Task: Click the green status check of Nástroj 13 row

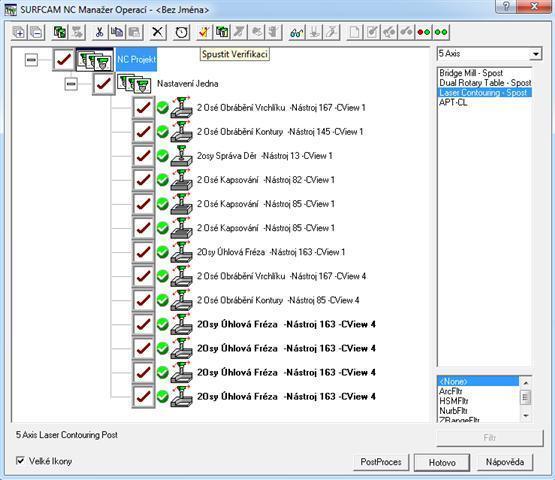Action: (x=162, y=156)
